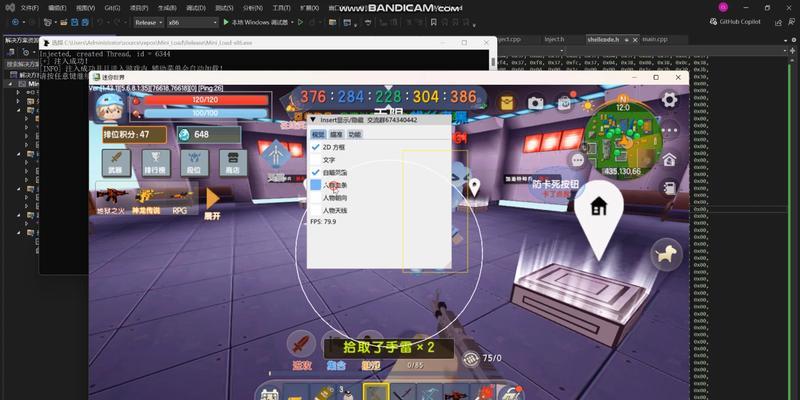The width and height of the screenshot is (800, 400).
Task: Enable the 文字 checkbox
Action: tap(315, 160)
